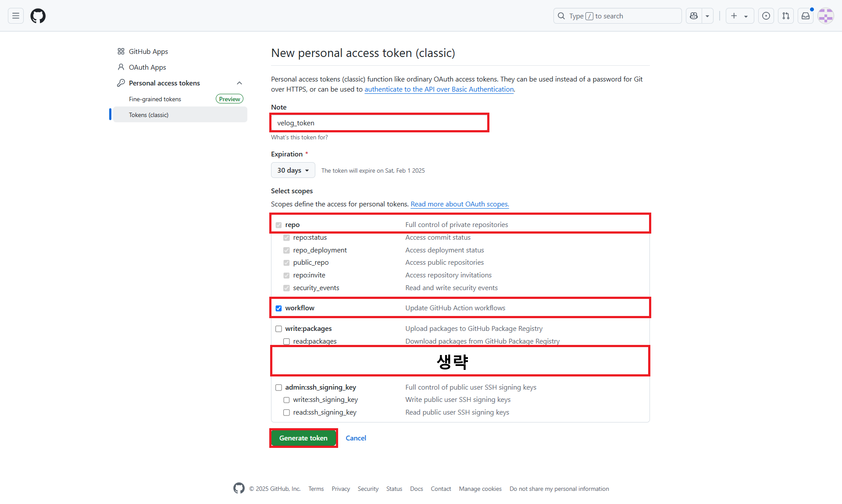Click the footer GitHub logo
Screen dimensions: 842x504
pyautogui.click(x=239, y=488)
